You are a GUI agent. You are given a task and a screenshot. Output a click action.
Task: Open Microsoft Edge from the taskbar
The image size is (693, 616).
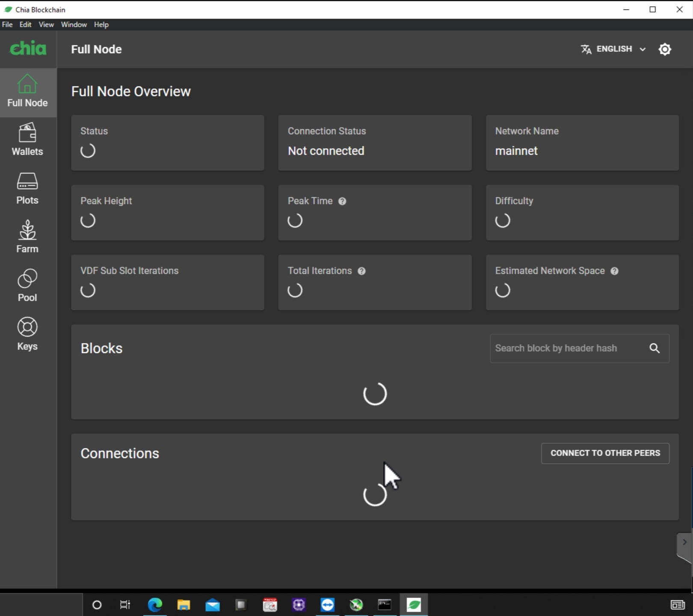(155, 604)
